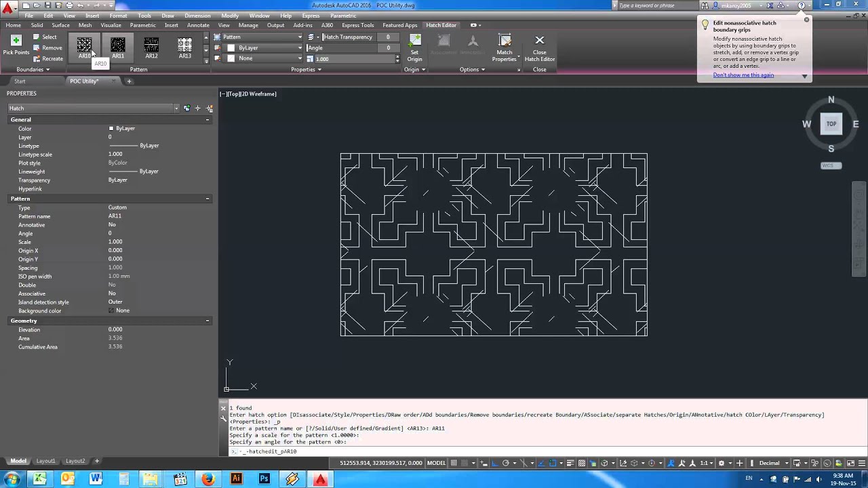Click the search keyword or phrase box
This screenshot has width=868, height=488.
click(655, 5)
